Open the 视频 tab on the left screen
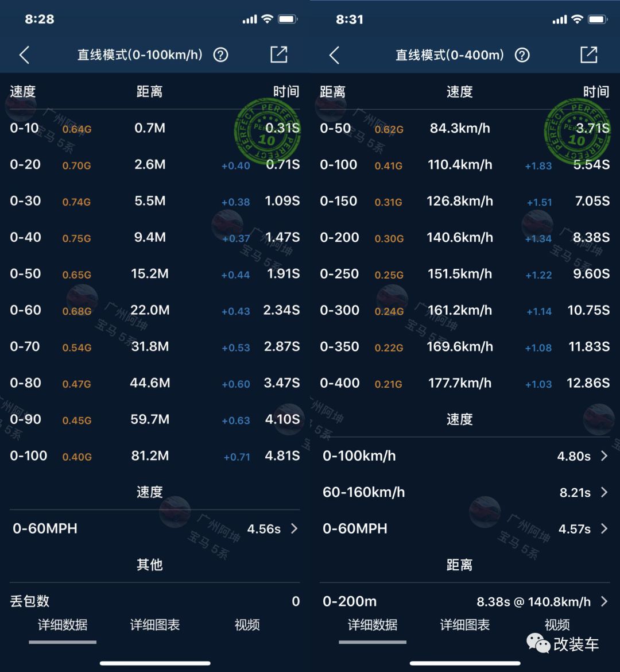This screenshot has width=620, height=672. 247,625
